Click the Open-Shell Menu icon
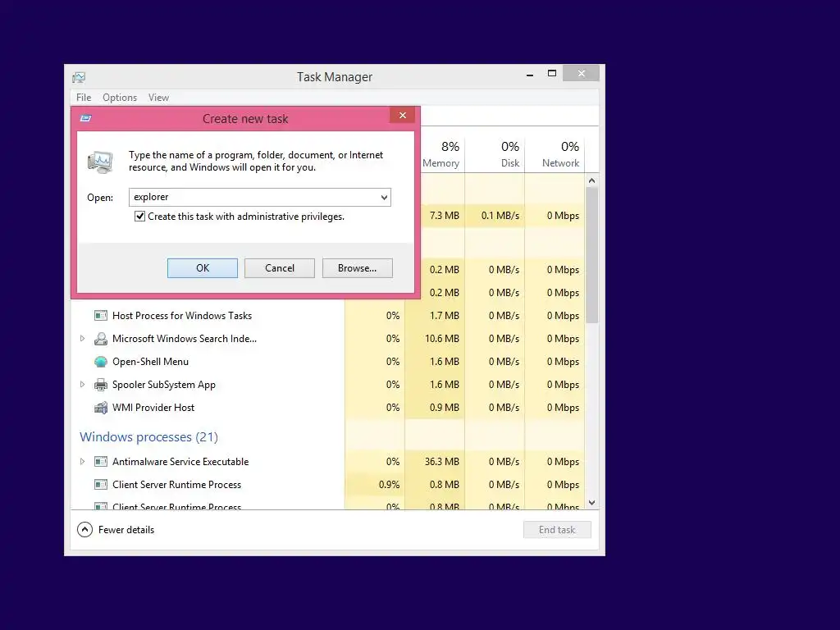 click(101, 362)
